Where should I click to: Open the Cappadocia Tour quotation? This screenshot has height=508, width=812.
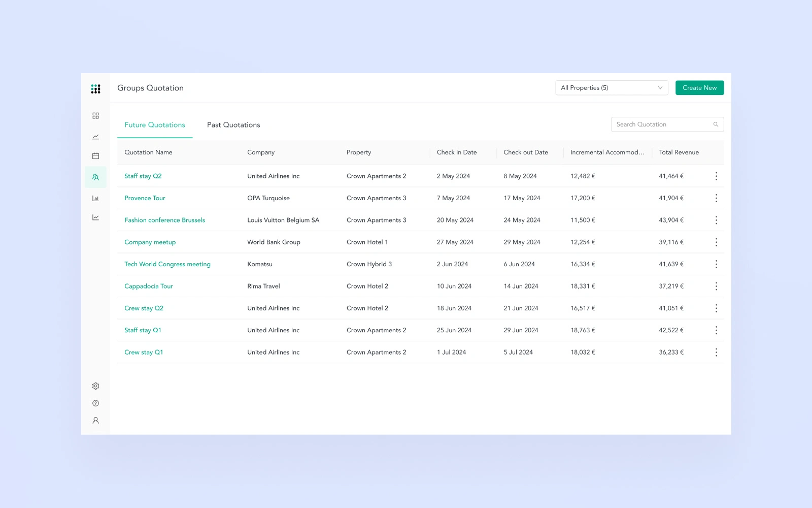click(x=149, y=286)
